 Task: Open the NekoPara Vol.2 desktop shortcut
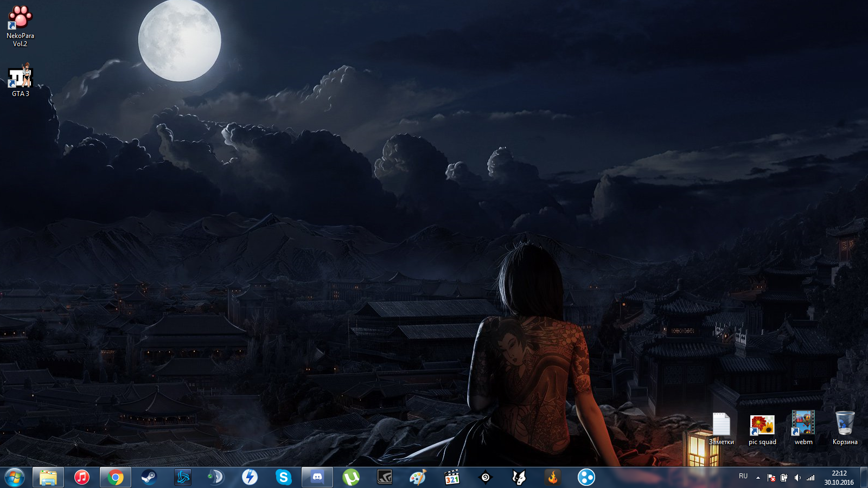point(20,26)
